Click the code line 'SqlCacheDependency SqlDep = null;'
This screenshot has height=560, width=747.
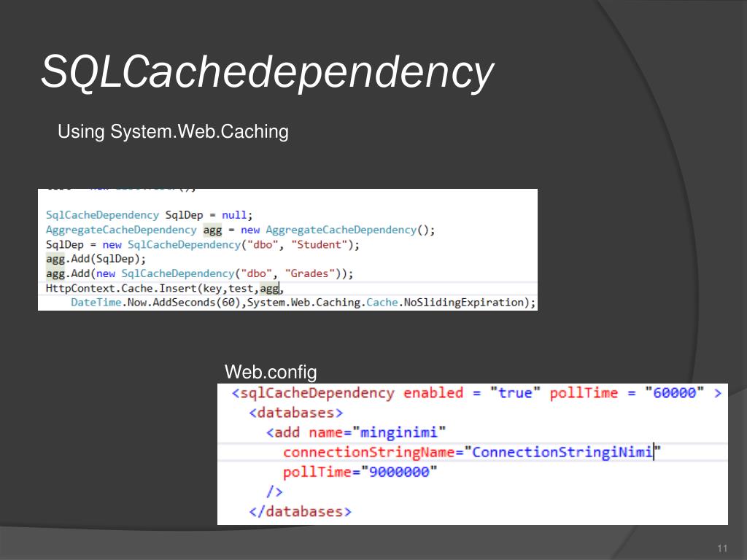(149, 215)
